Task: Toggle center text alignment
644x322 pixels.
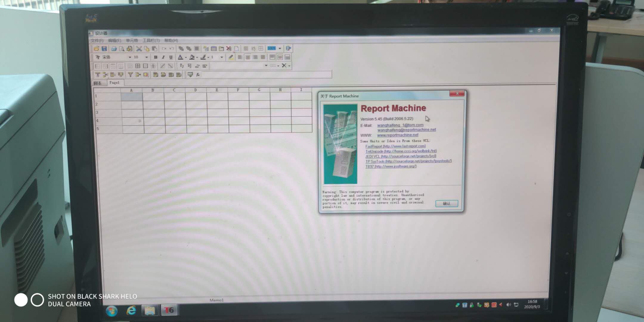Action: coord(247,57)
